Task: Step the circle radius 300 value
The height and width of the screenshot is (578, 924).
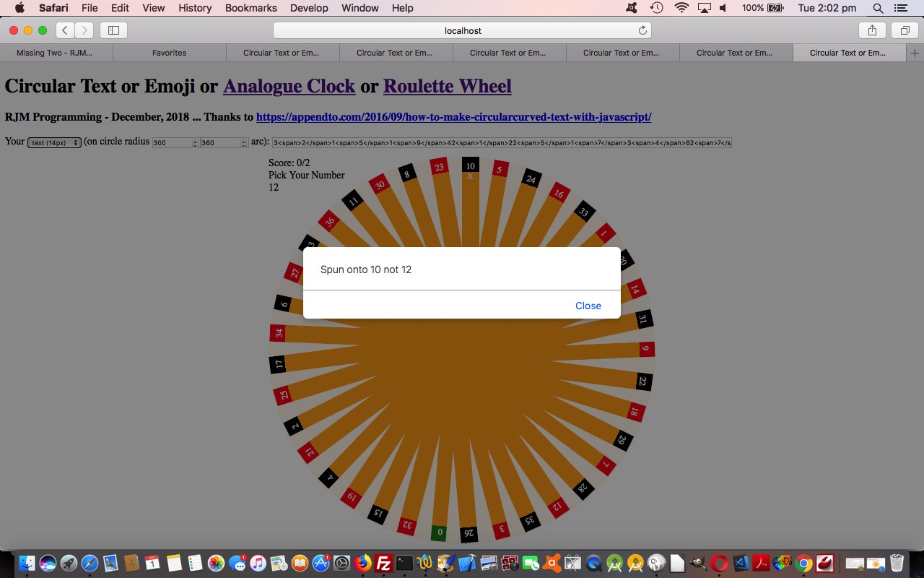Action: coord(195,143)
